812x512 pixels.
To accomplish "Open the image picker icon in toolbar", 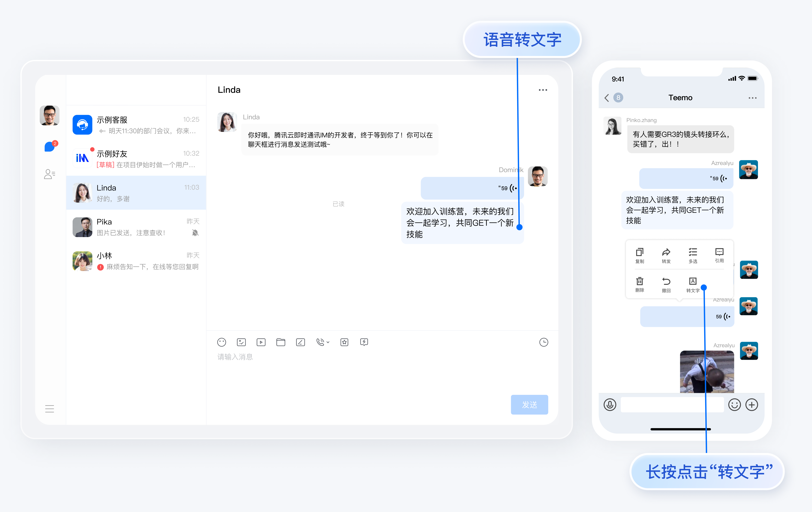I will (x=241, y=342).
